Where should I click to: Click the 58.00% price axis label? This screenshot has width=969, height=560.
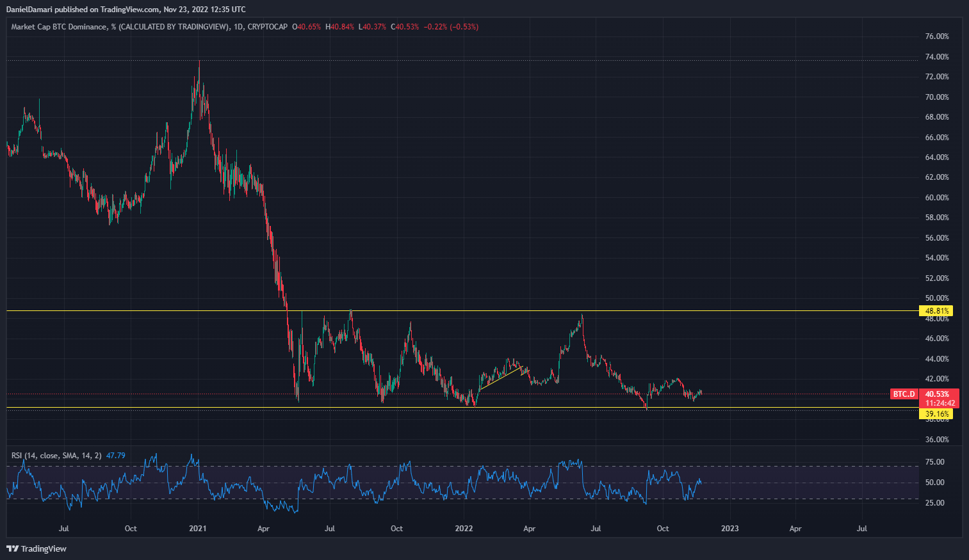coord(937,218)
